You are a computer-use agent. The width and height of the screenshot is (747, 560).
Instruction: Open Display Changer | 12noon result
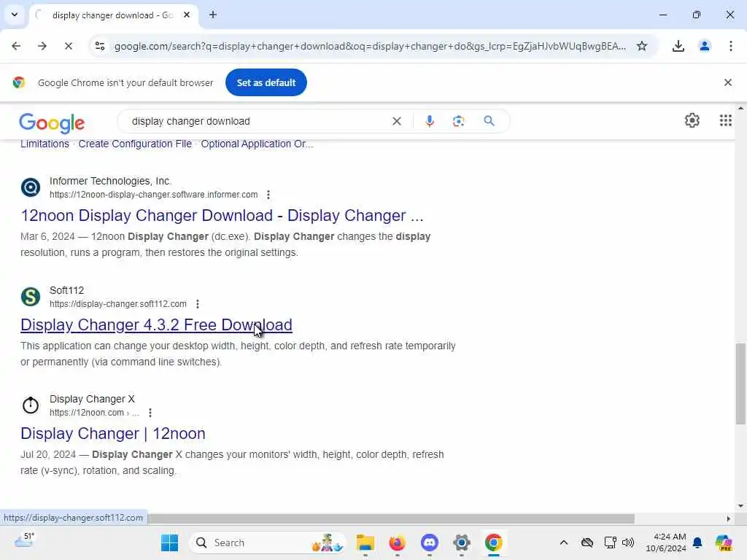click(x=113, y=433)
